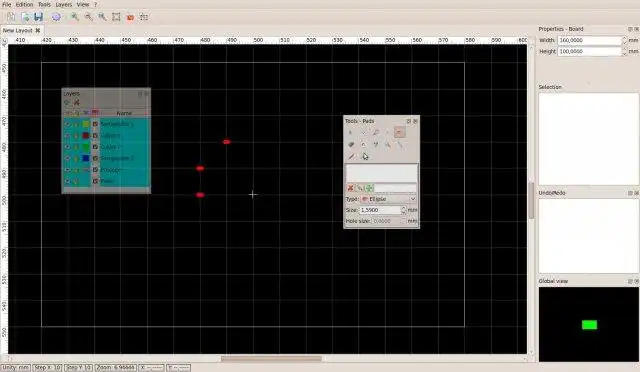Click the board Width spinner arrows

(x=624, y=40)
